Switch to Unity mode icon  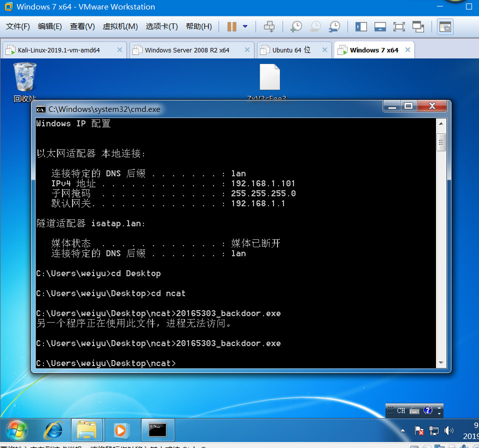tap(418, 27)
